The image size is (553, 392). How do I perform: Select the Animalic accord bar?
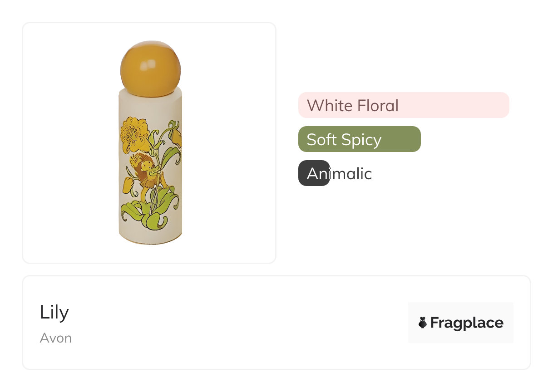[335, 173]
